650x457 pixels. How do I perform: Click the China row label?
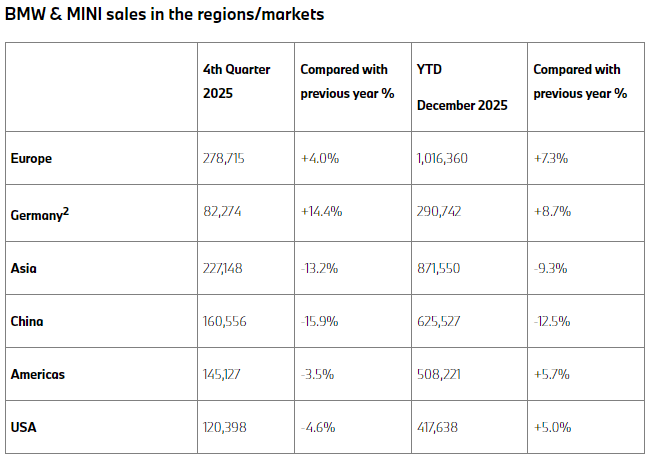[x=27, y=322]
